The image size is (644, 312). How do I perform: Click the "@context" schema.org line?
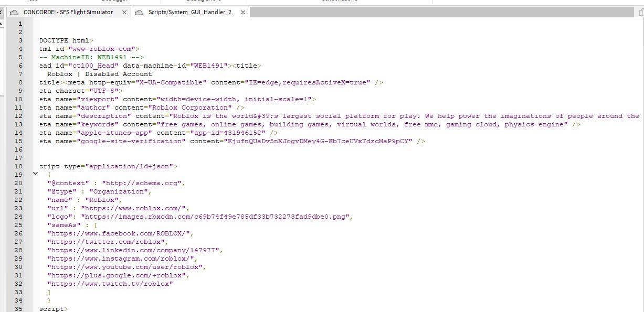pos(117,183)
